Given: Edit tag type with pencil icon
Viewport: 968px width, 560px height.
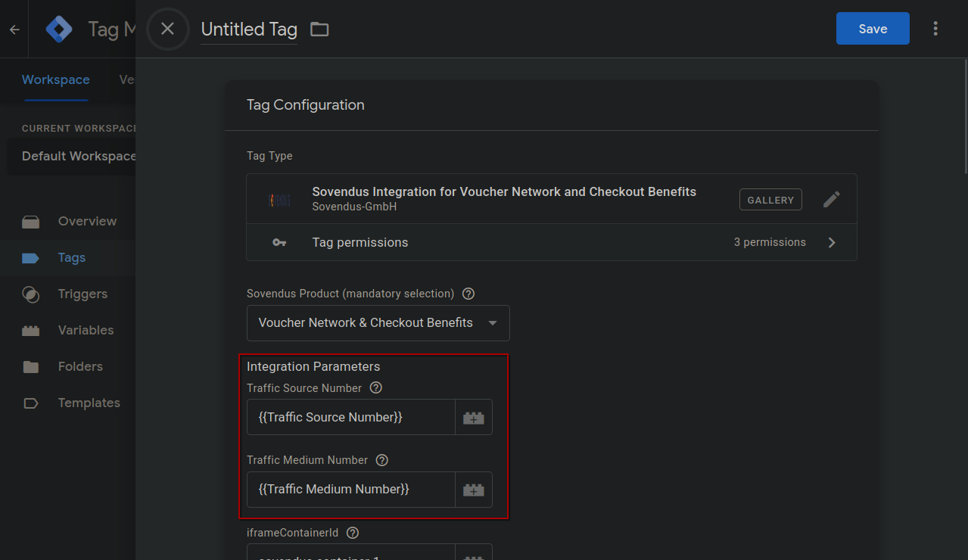Looking at the screenshot, I should point(831,200).
